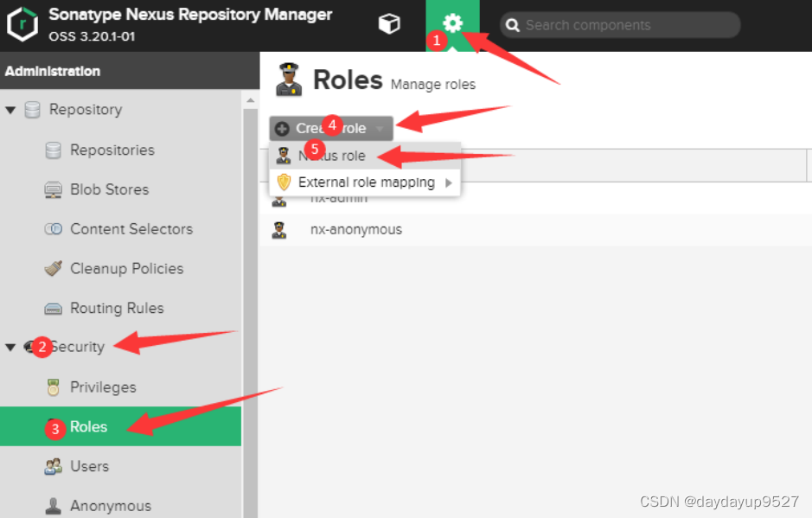Click the Create role dropdown arrow
Image resolution: width=812 pixels, height=518 pixels.
[x=380, y=129]
